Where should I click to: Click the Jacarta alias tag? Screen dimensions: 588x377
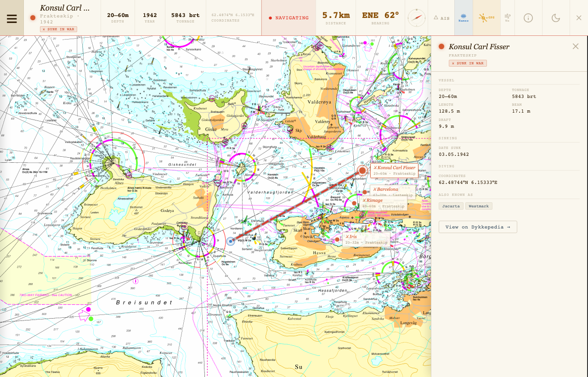[x=451, y=206]
